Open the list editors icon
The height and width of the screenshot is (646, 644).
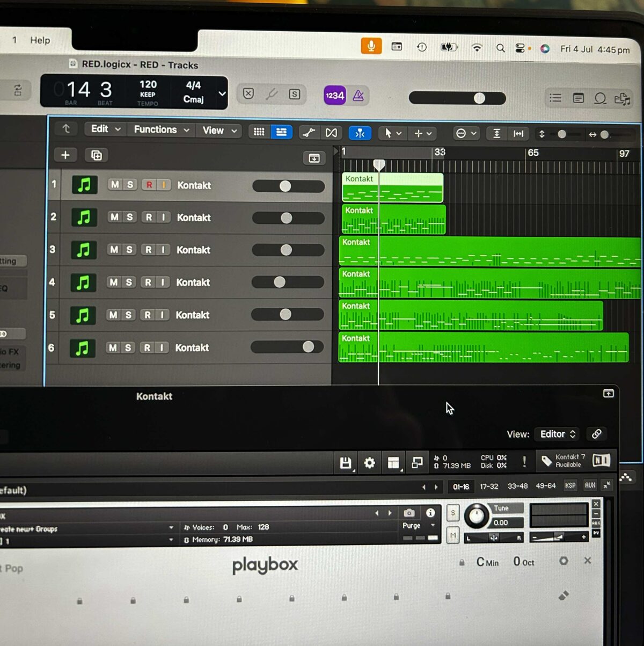(555, 98)
